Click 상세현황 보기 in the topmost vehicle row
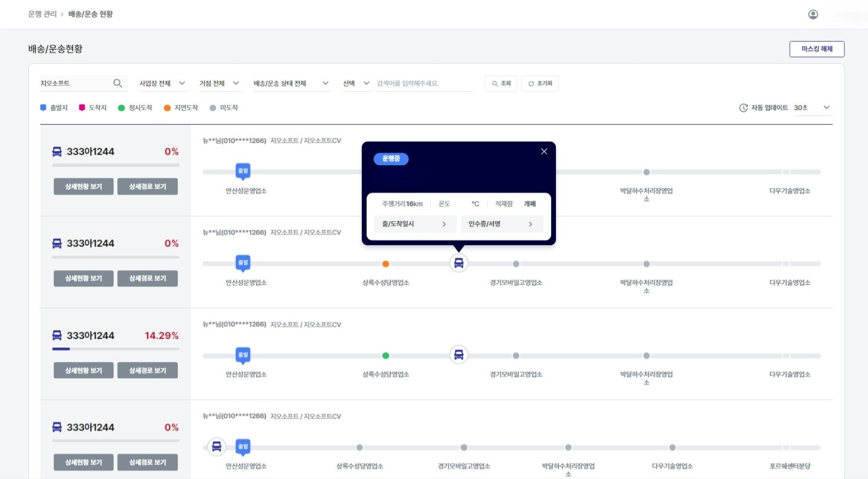The image size is (868, 479). pyautogui.click(x=83, y=187)
